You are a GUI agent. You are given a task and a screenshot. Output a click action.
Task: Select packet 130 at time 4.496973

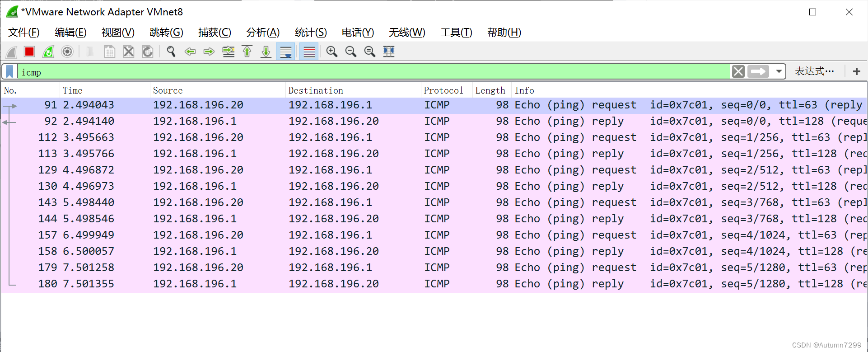coord(434,186)
